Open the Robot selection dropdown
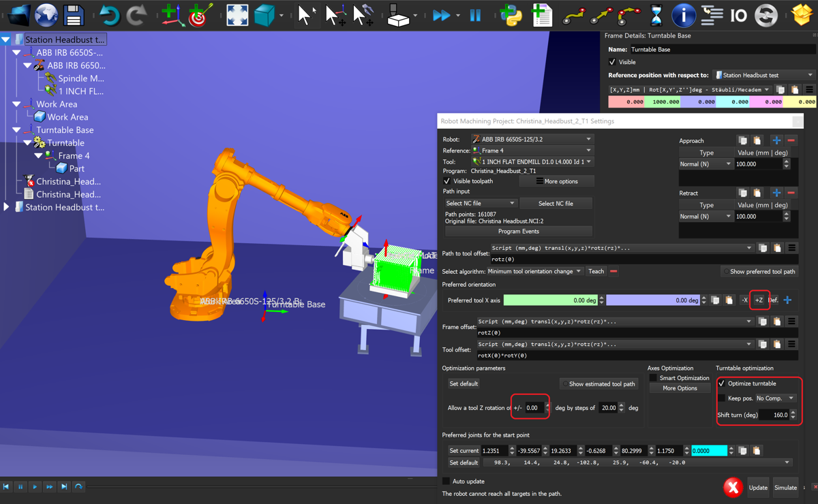This screenshot has width=818, height=504. click(533, 139)
